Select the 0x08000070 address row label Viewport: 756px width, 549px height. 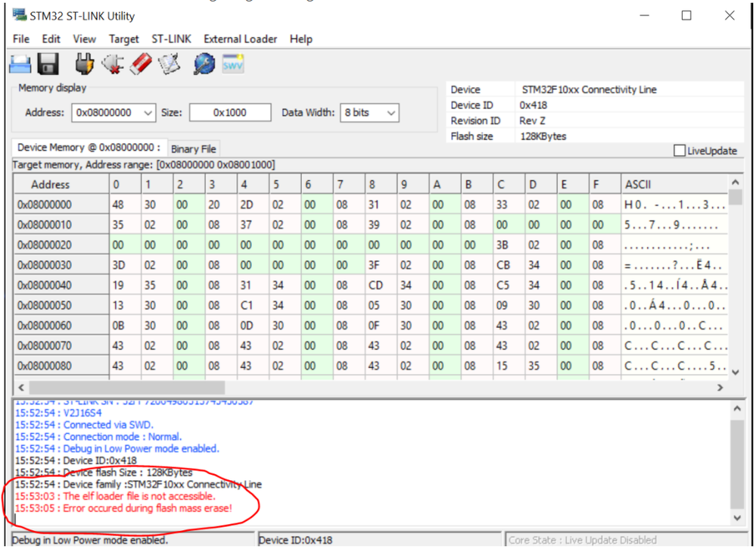click(61, 346)
